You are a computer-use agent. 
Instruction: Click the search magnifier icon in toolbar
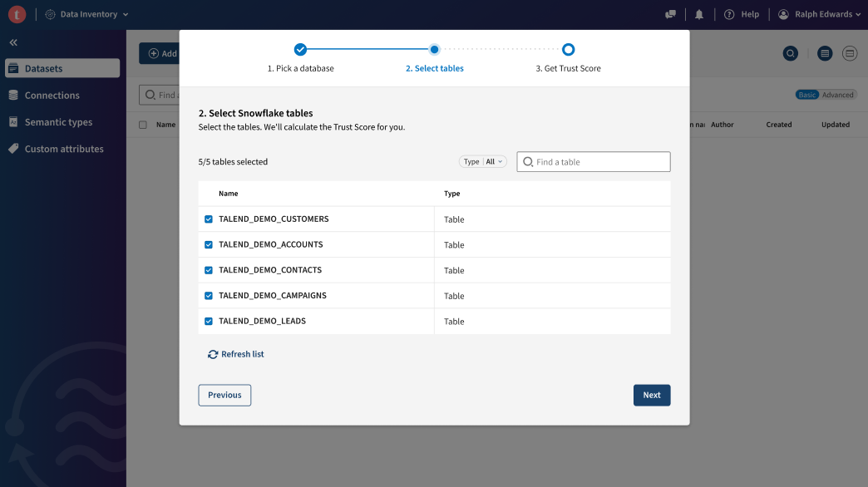tap(791, 53)
